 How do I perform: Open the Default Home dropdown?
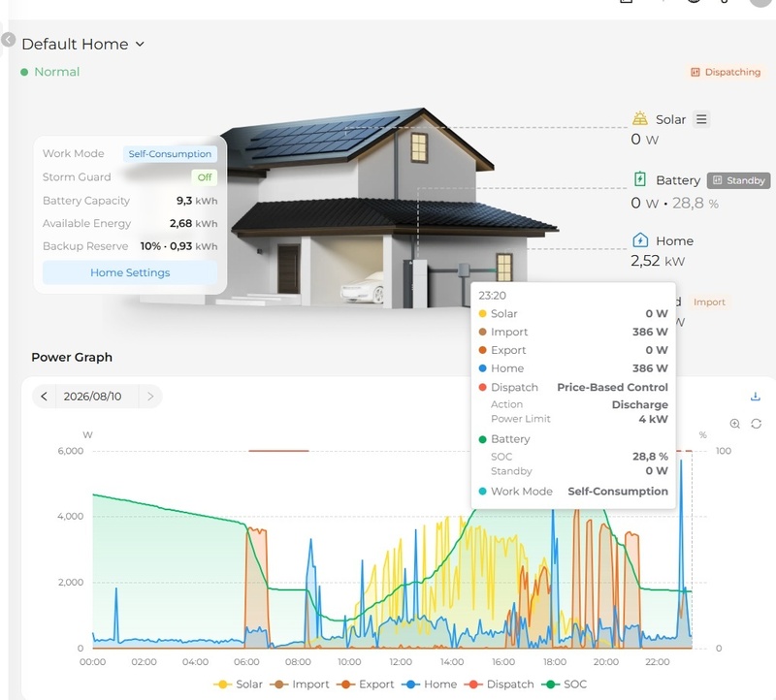click(82, 44)
